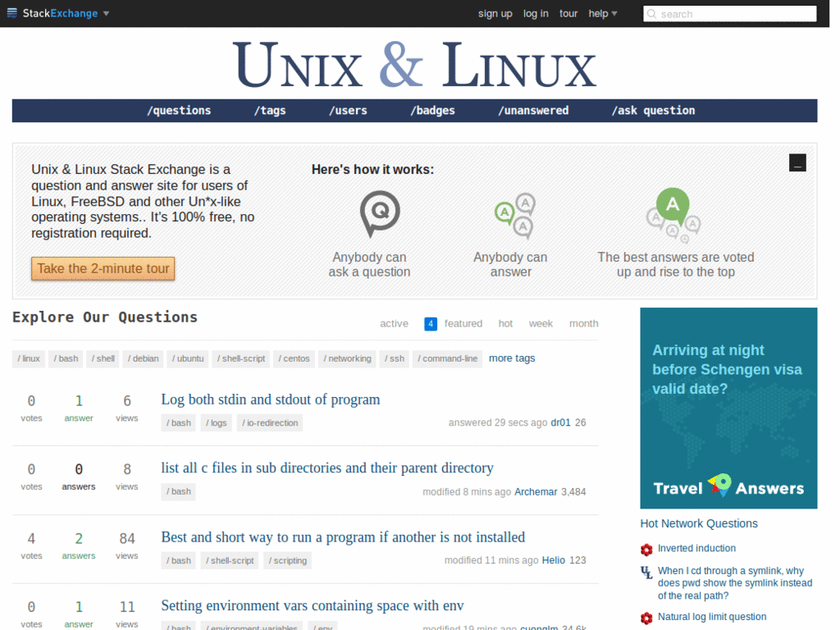The image size is (840, 630).
Task: Click the Unix & Linux site logo
Action: coord(414,64)
